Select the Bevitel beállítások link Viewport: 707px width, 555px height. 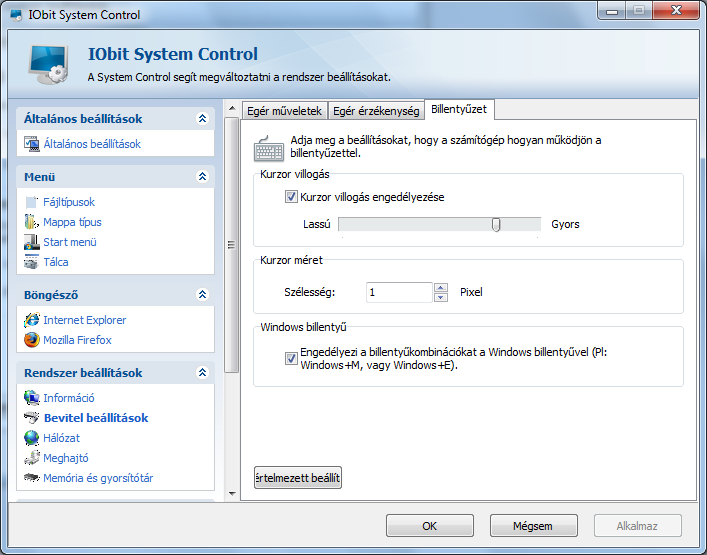(96, 418)
